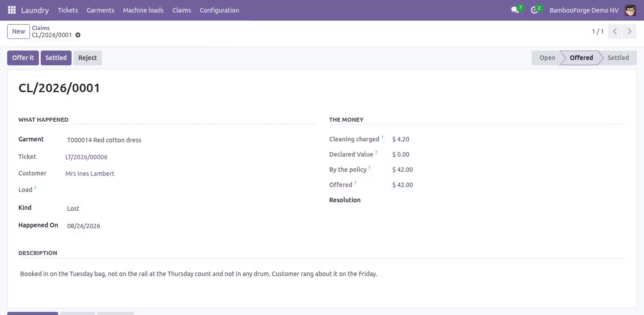Select the Settled status stage
The width and height of the screenshot is (644, 315).
point(618,58)
